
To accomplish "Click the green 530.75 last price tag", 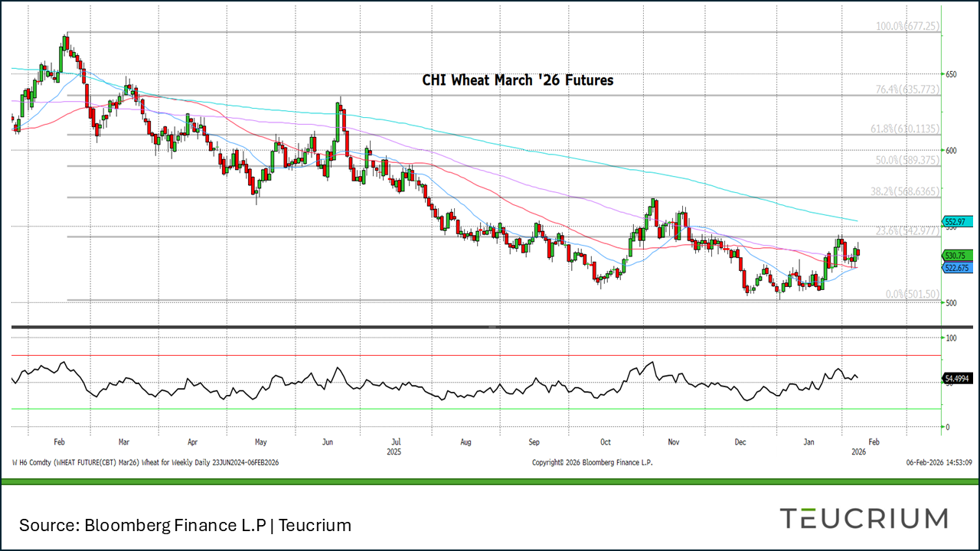I will 958,255.
